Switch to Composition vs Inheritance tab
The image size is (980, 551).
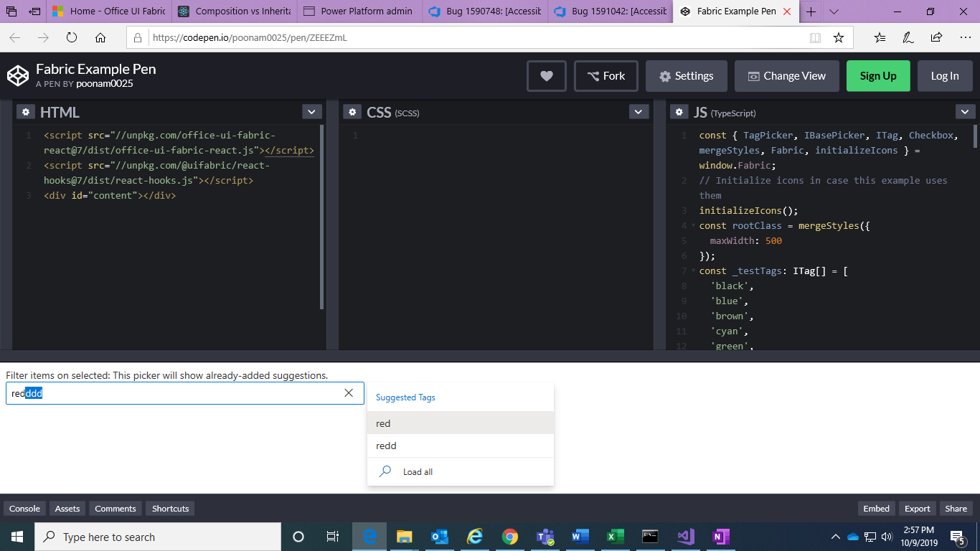click(233, 11)
